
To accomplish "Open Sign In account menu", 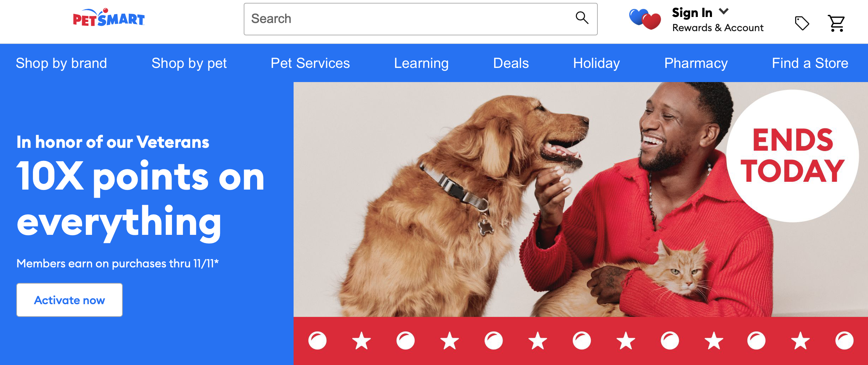I will (692, 13).
